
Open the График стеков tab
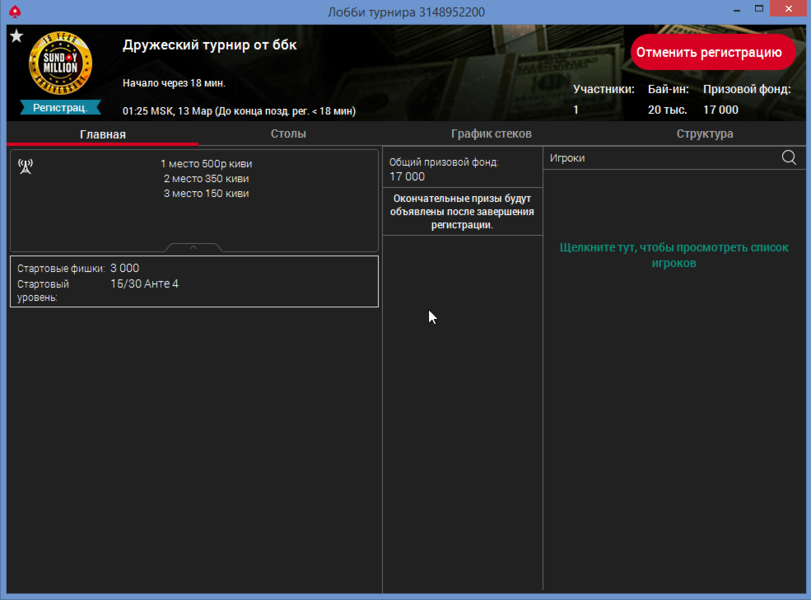pyautogui.click(x=491, y=134)
